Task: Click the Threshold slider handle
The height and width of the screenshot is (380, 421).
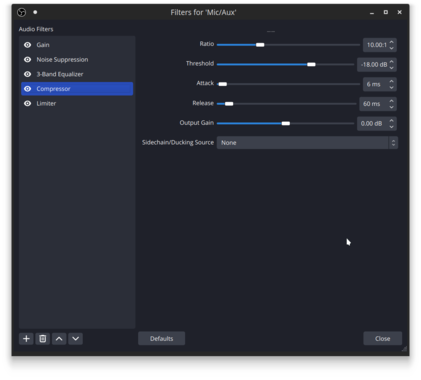Action: click(311, 64)
